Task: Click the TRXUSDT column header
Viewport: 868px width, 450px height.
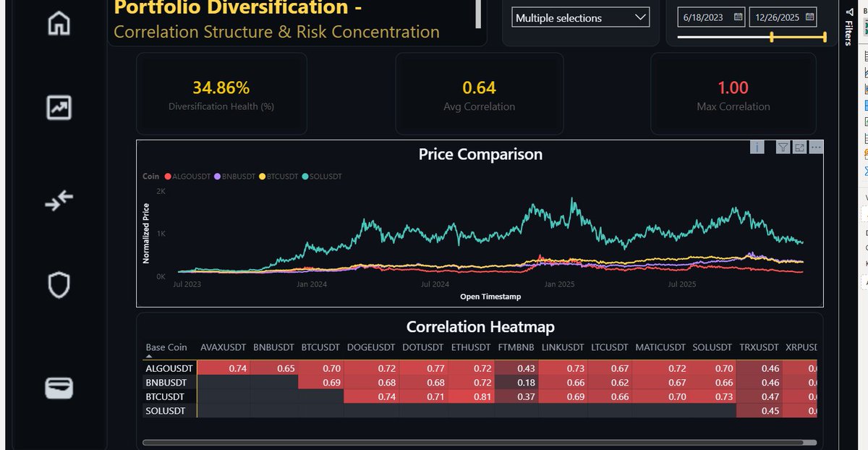Action: tap(759, 347)
